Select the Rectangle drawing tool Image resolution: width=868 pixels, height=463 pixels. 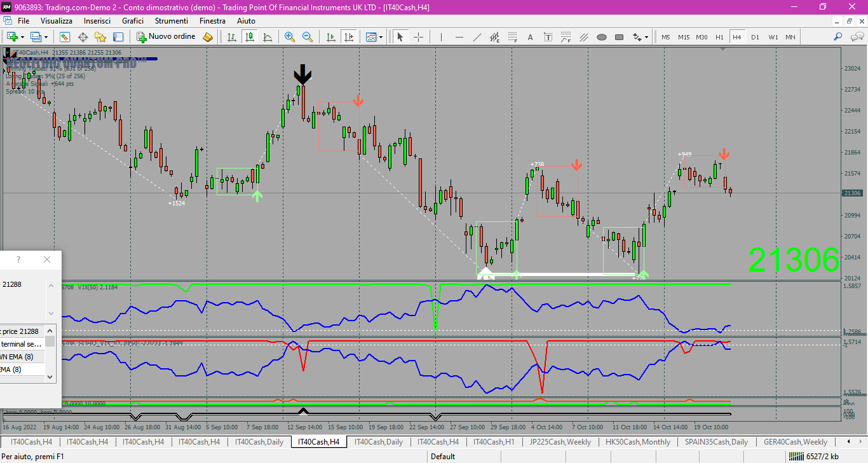point(619,37)
